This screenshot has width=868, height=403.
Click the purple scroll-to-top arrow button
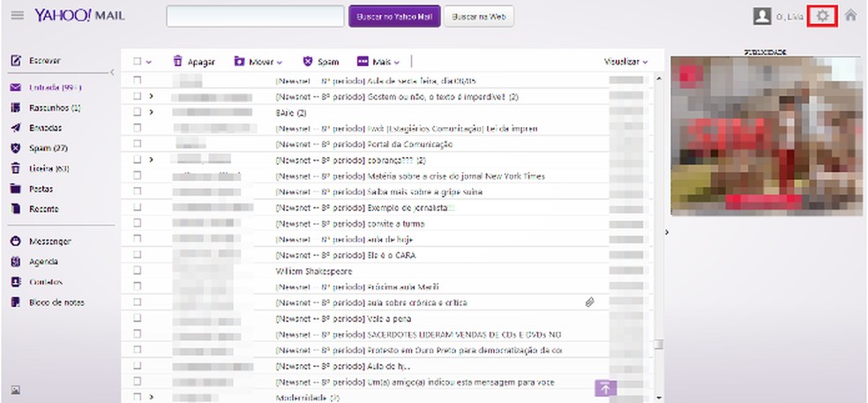pyautogui.click(x=606, y=388)
